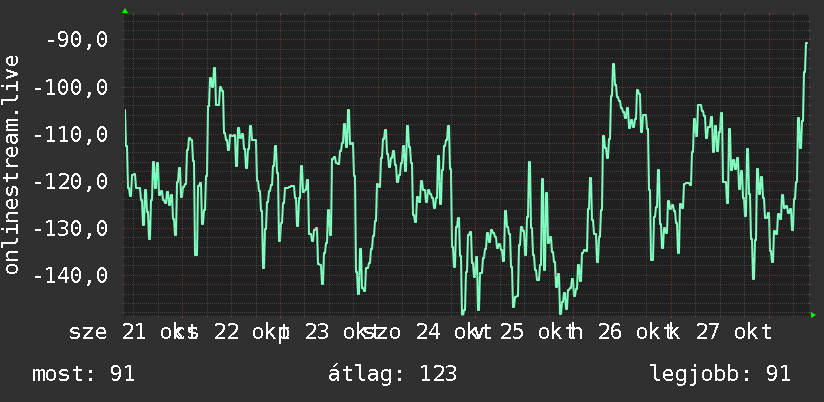Click the "legjobb: 91" best value text
This screenshot has height=402, width=824.
(x=720, y=374)
